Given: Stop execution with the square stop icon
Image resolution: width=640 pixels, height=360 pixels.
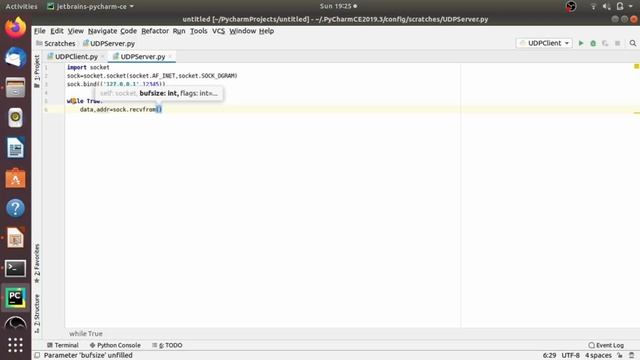Looking at the screenshot, I should [618, 43].
